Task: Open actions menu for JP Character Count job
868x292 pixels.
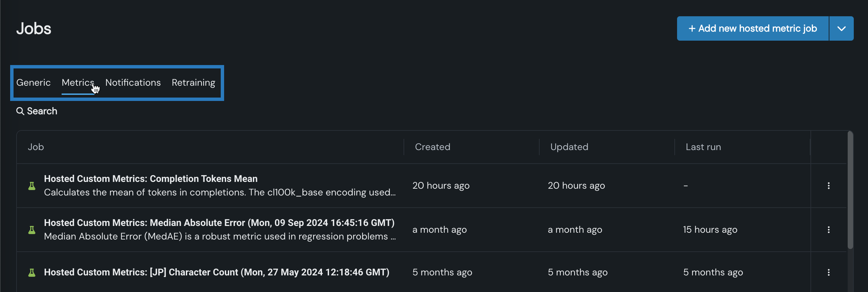Action: coord(828,272)
